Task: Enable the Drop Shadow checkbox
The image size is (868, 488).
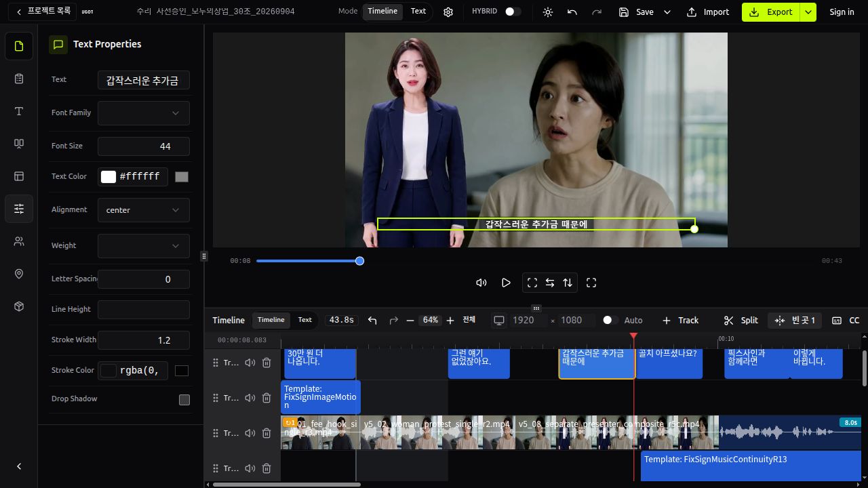Action: 184,400
